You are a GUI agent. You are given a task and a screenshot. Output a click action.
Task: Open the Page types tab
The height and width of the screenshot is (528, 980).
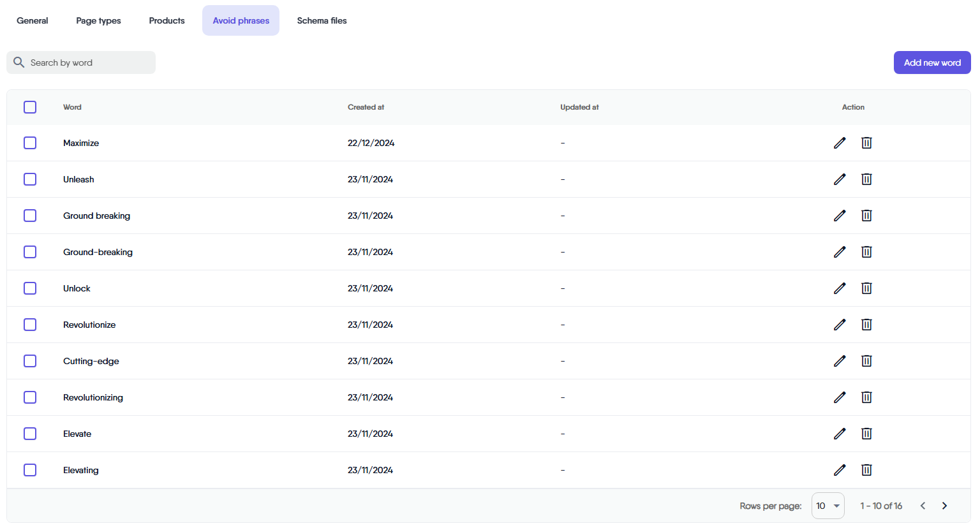pos(98,20)
